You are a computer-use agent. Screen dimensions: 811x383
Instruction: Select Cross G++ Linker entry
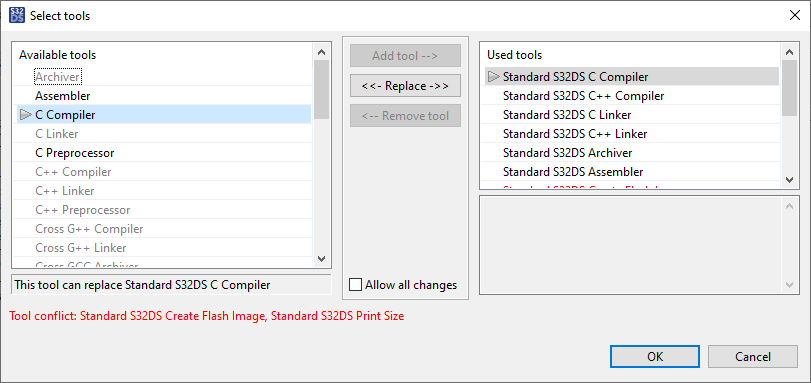point(81,248)
